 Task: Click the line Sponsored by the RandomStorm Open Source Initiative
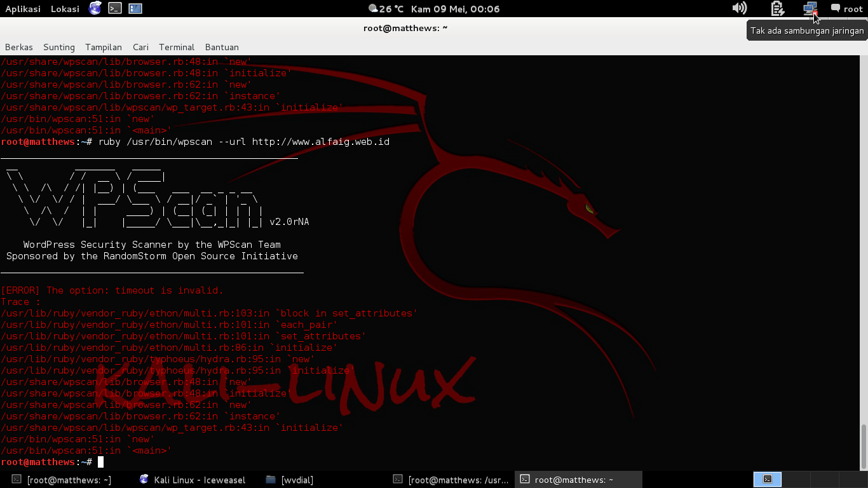[152, 256]
